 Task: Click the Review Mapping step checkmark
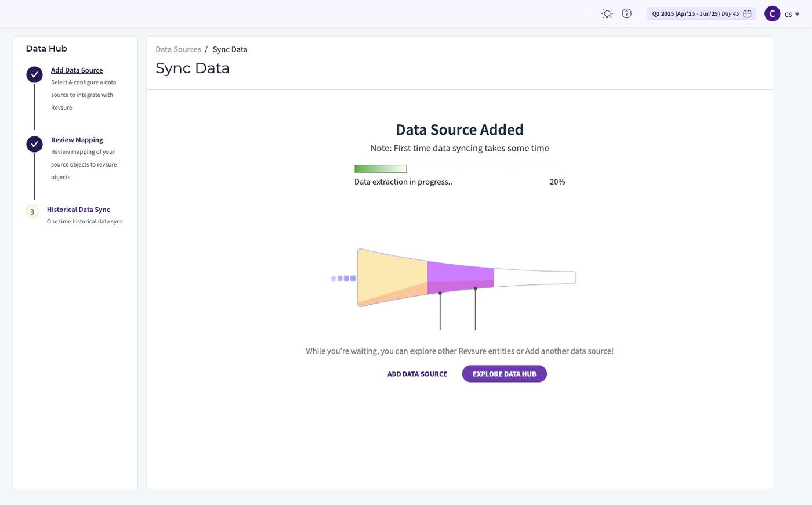click(35, 144)
